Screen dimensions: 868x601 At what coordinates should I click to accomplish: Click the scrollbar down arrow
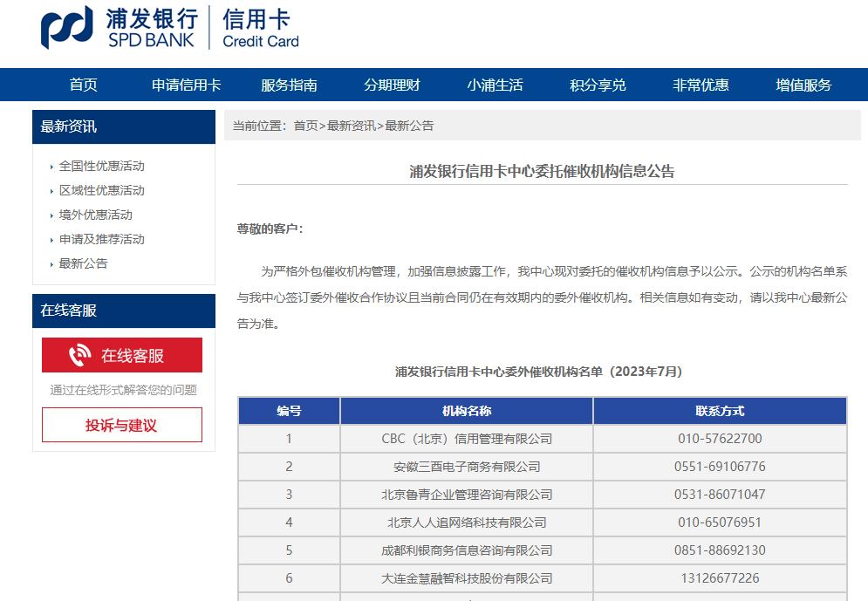(862, 596)
